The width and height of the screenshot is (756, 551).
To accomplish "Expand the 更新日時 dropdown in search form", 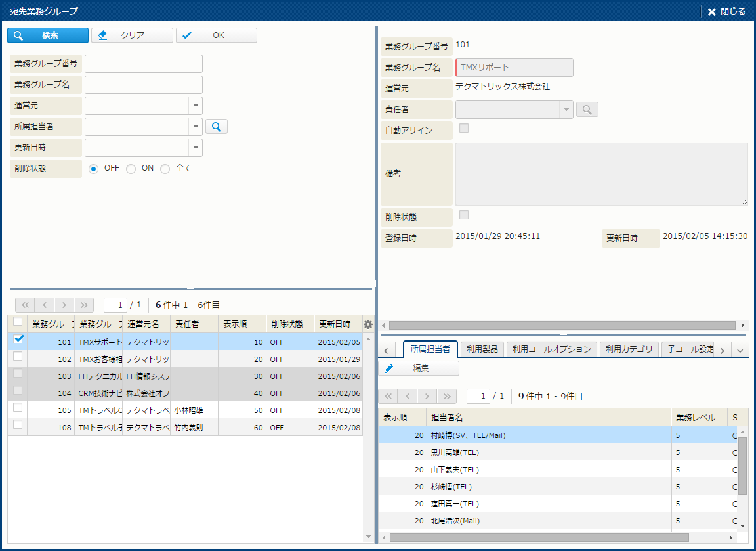I will pos(196,148).
